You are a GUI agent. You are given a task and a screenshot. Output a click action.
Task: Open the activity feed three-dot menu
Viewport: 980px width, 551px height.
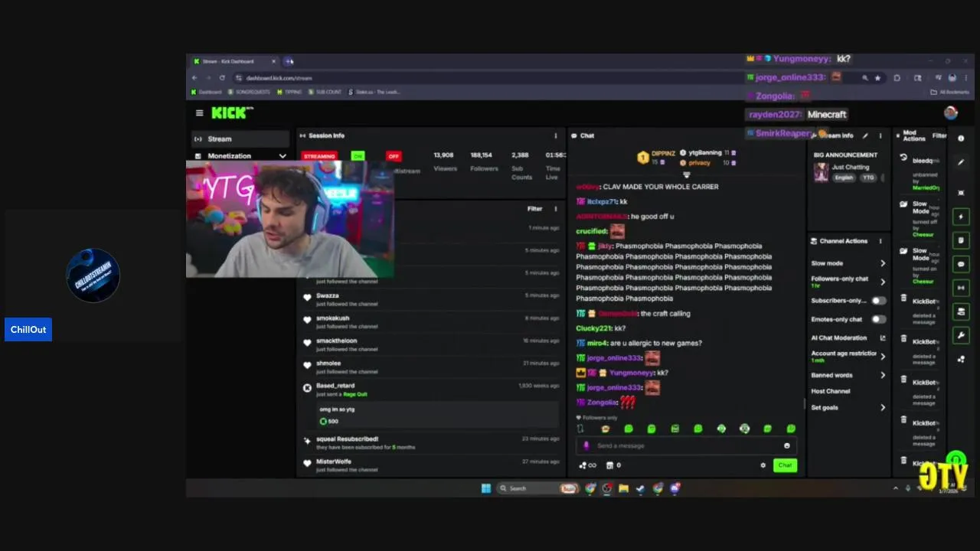click(556, 209)
